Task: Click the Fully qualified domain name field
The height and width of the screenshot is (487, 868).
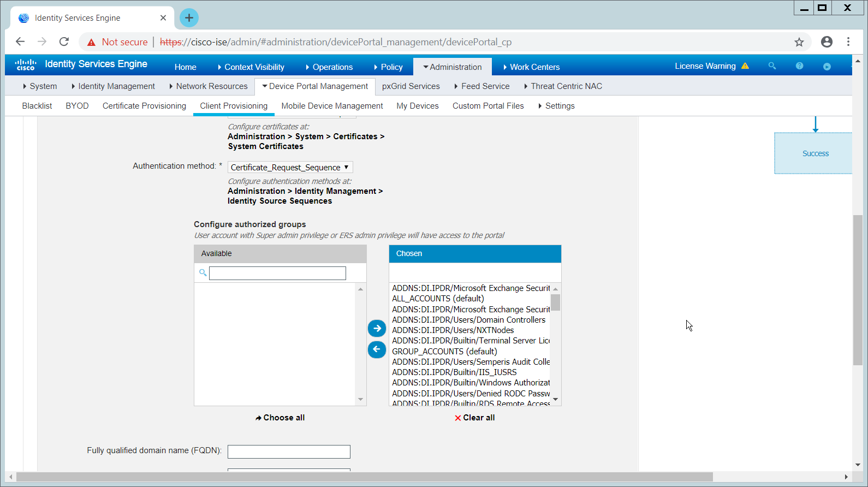Action: 289,452
